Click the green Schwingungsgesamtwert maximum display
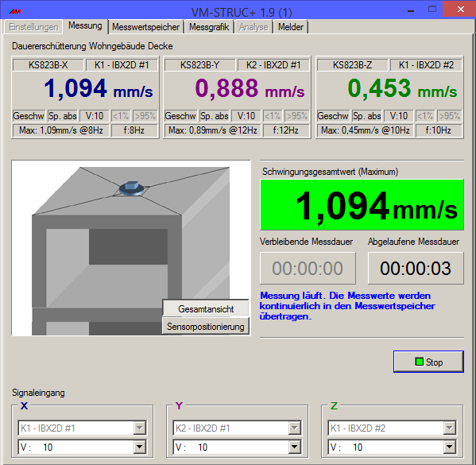 [362, 205]
